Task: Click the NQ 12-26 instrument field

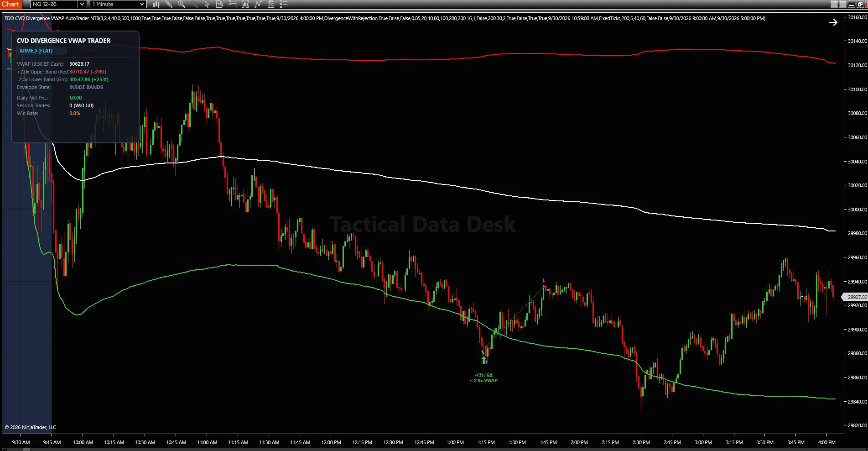Action: click(x=54, y=4)
